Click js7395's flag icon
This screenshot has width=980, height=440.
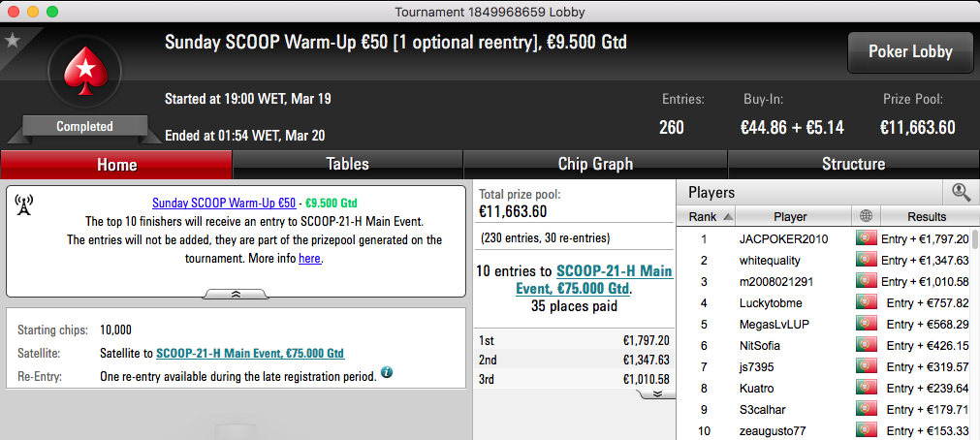[x=866, y=367]
